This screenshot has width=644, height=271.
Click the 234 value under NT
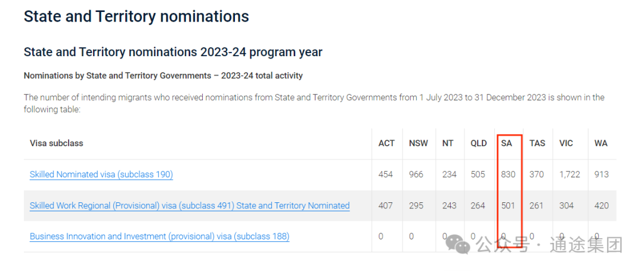(450, 174)
